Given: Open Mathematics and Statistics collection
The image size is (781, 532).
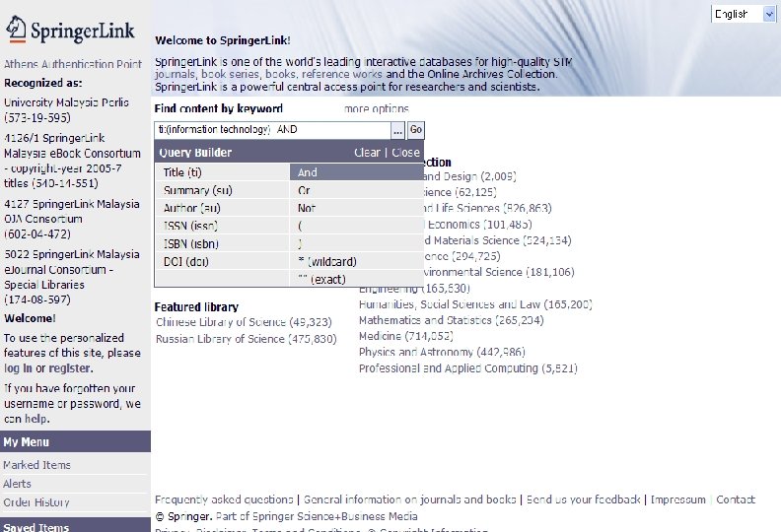Looking at the screenshot, I should tap(452, 320).
